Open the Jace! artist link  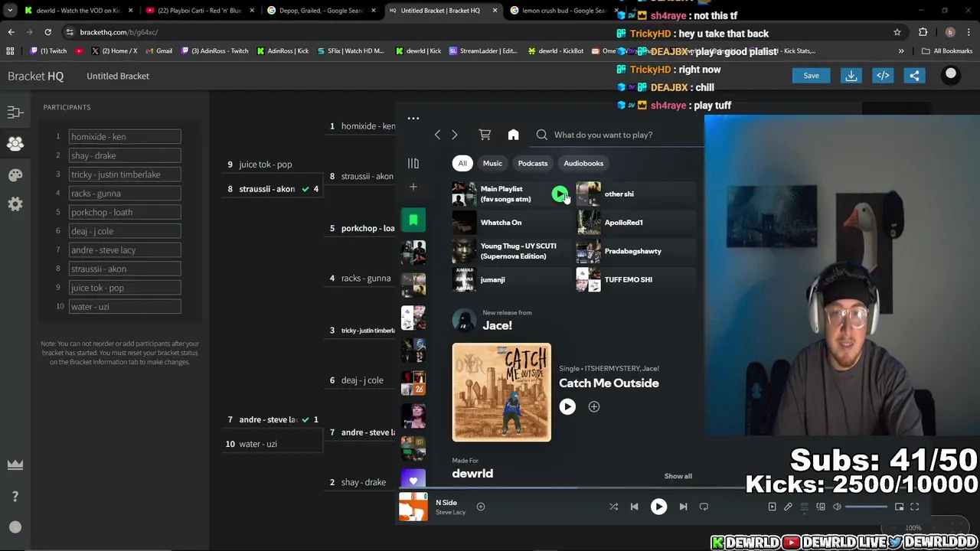click(x=497, y=326)
